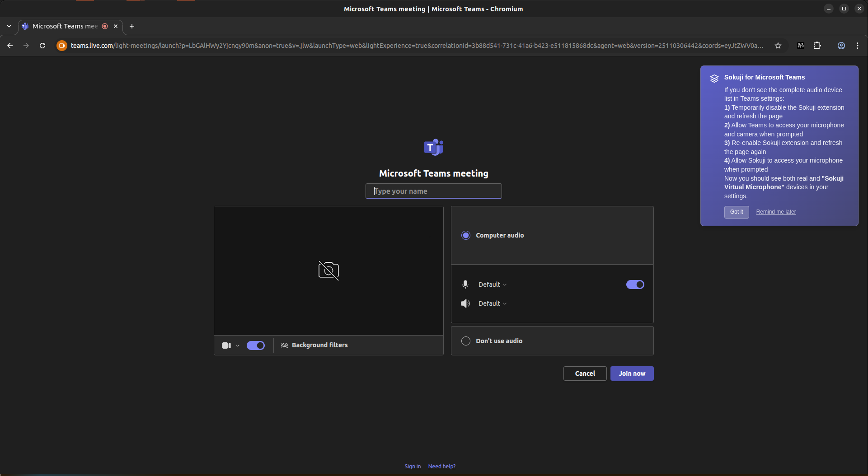Open the Chromium profile icon
868x476 pixels.
[x=841, y=46]
